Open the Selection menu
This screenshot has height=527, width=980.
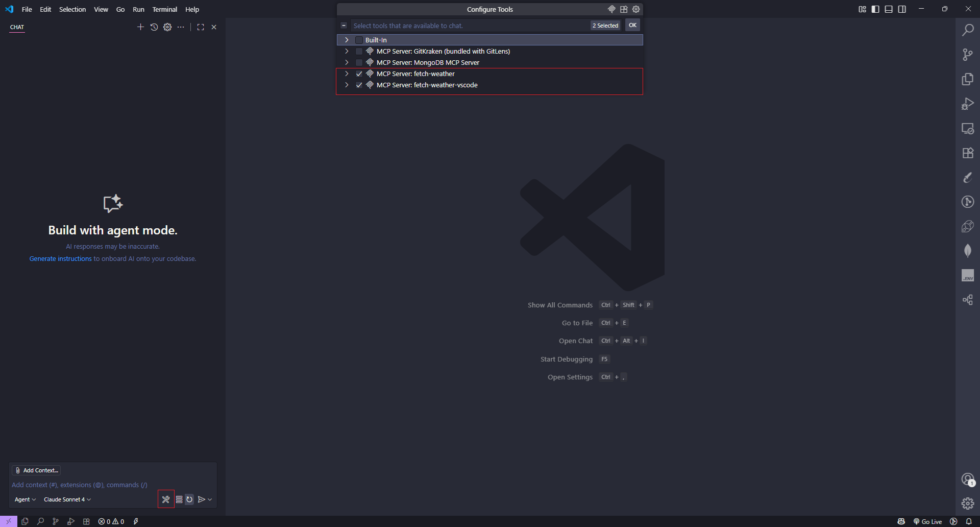click(x=72, y=9)
